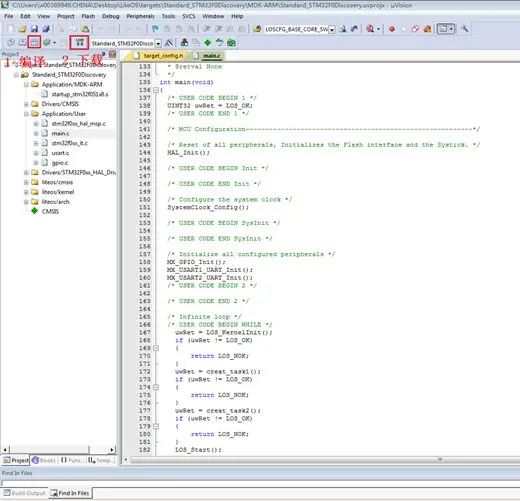This screenshot has height=501, width=520.
Task: Insert breakpoint red circle icon
Action: [x=392, y=29]
